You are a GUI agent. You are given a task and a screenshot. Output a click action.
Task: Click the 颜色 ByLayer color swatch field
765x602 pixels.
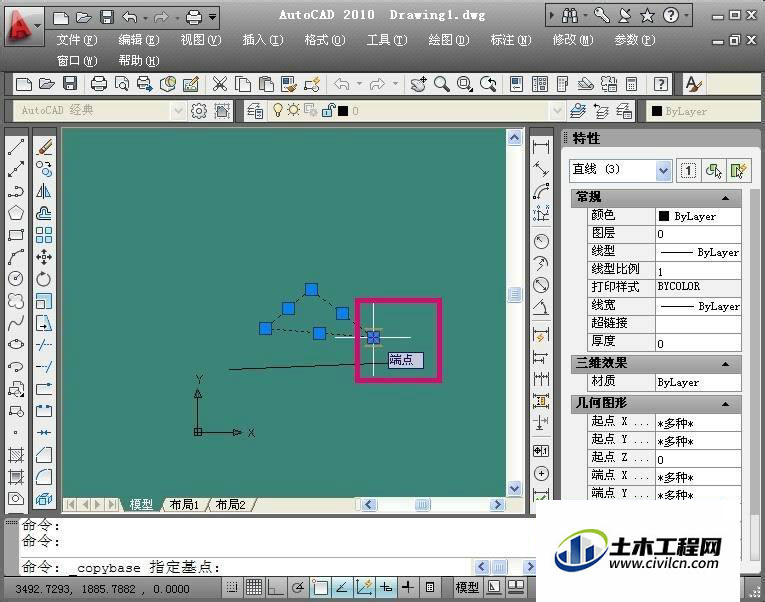[698, 216]
